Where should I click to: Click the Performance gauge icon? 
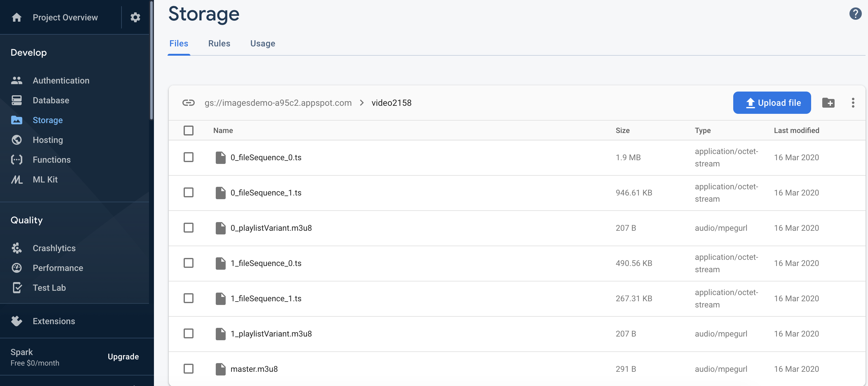pos(16,268)
